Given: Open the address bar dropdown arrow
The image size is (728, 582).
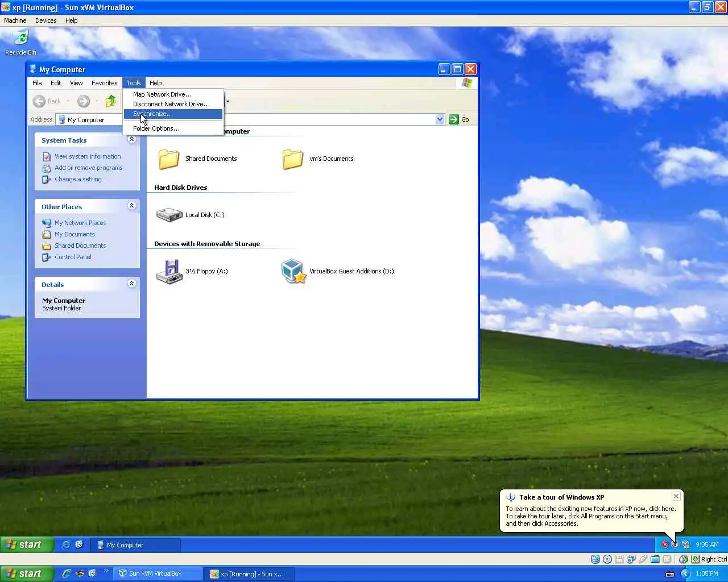Looking at the screenshot, I should 440,119.
